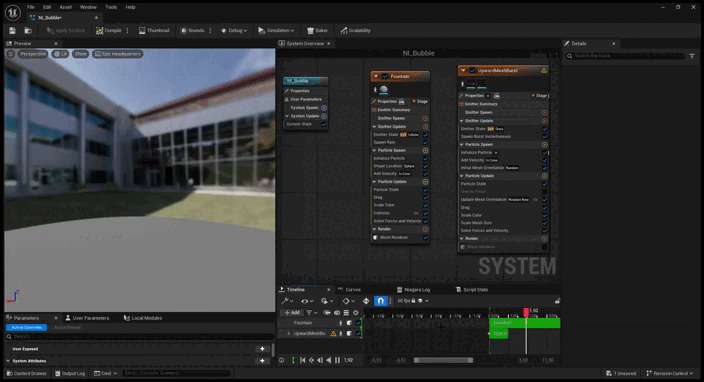Toggle the Fountain emitter enabled checkbox in header
Viewport: 704px width, 382px height.
click(385, 76)
